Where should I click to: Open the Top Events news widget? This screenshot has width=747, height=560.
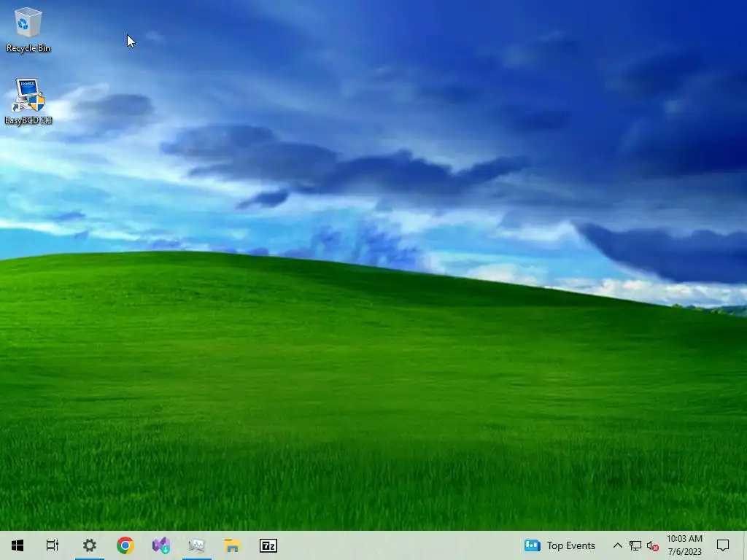(560, 545)
